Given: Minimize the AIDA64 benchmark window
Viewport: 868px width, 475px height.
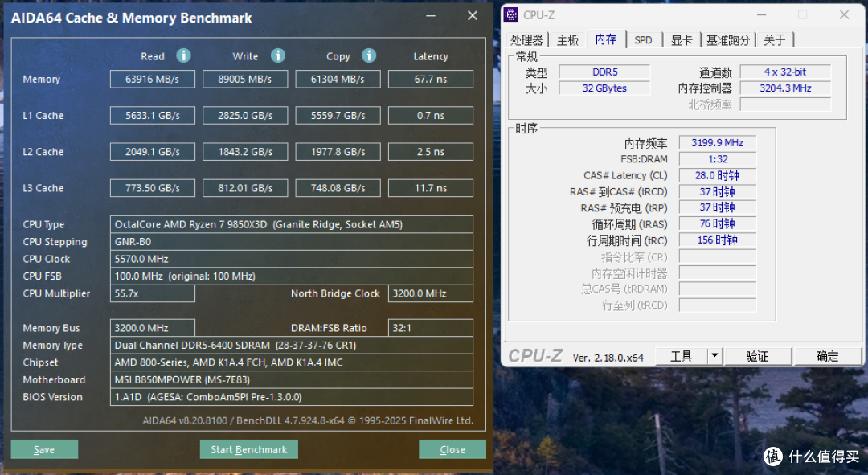Looking at the screenshot, I should [x=431, y=16].
